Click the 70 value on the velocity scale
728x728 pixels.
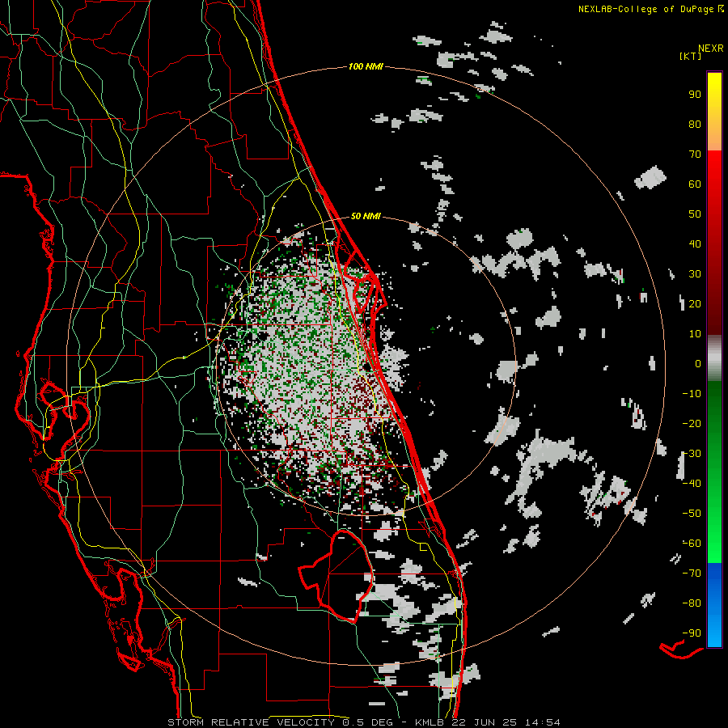[695, 154]
